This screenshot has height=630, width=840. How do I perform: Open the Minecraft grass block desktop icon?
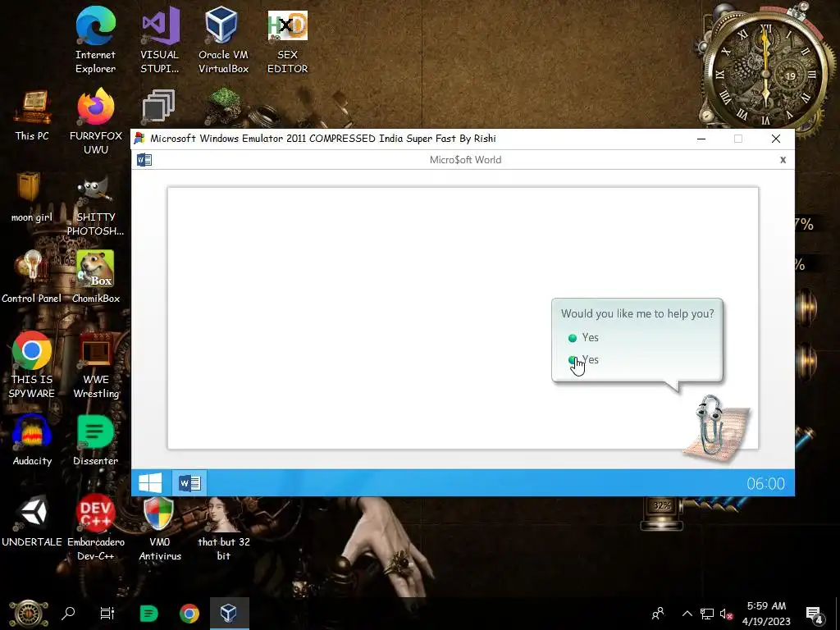coord(223,106)
